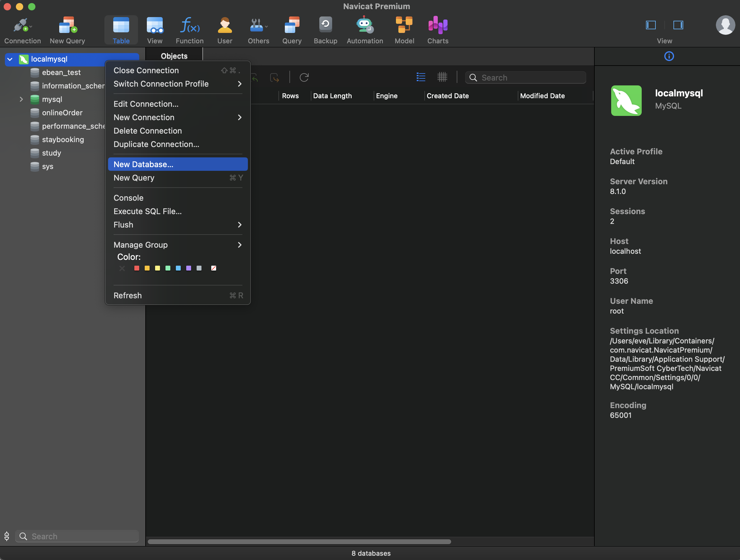Switch objects to list view
The height and width of the screenshot is (560, 740).
point(420,77)
